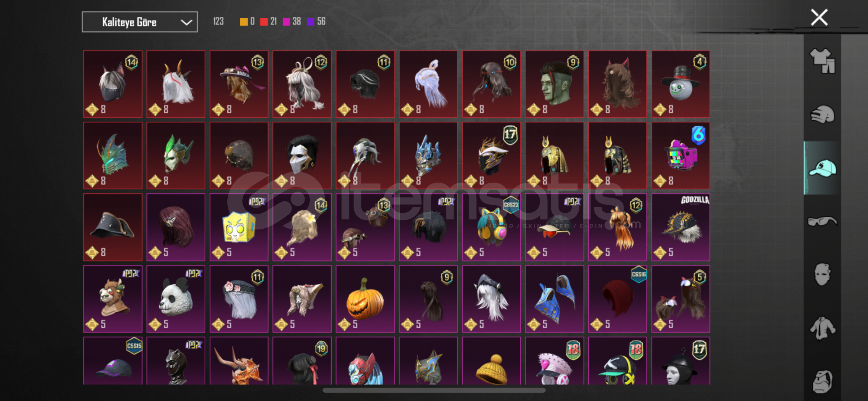Filter by the pink quality swatch
The height and width of the screenshot is (401, 868).
[286, 22]
